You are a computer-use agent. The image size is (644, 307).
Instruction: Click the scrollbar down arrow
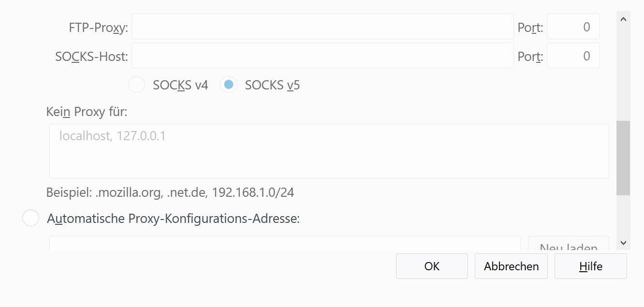(x=623, y=243)
